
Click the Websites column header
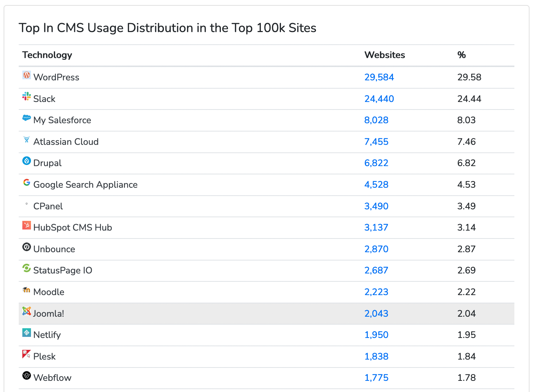(385, 55)
